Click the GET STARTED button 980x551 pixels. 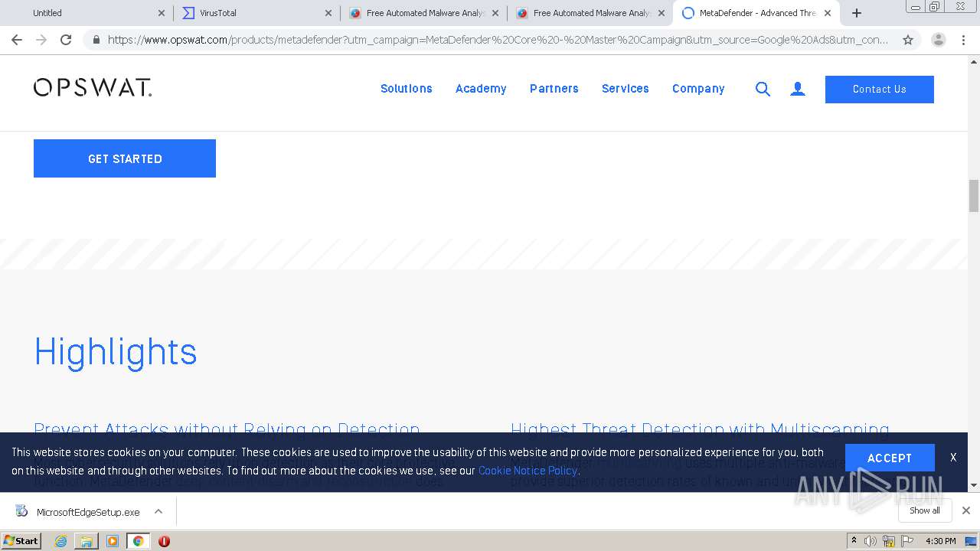[125, 158]
